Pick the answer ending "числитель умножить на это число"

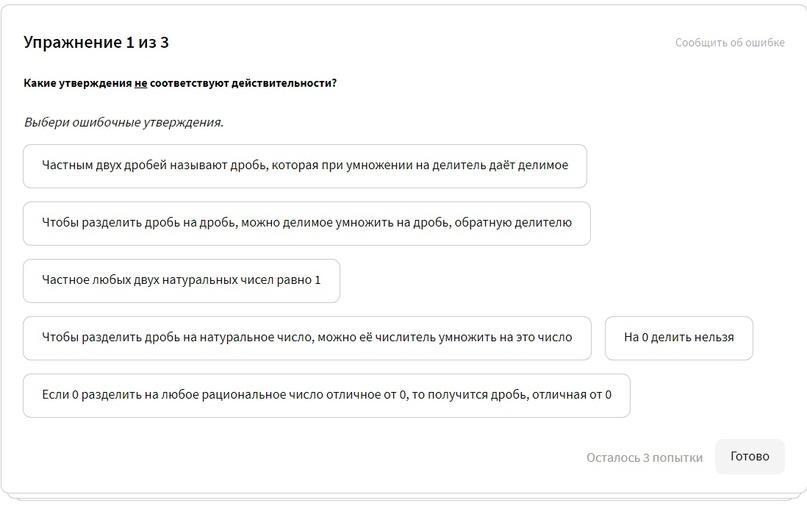pos(306,338)
